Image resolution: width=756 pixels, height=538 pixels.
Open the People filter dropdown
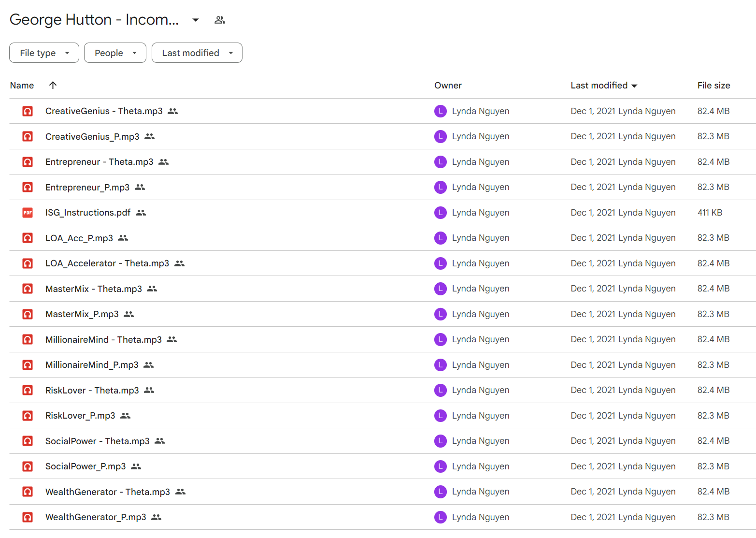[x=115, y=53]
